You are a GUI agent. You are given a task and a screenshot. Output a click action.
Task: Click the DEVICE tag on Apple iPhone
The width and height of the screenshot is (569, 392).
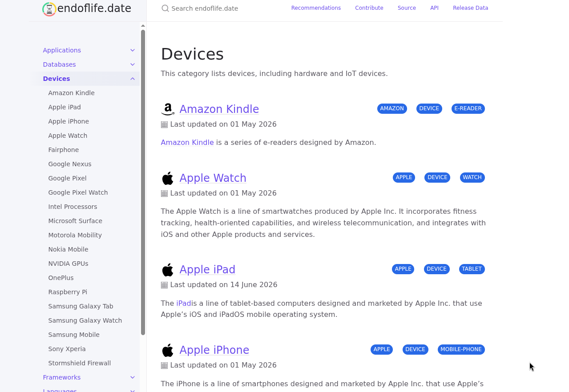tap(416, 349)
